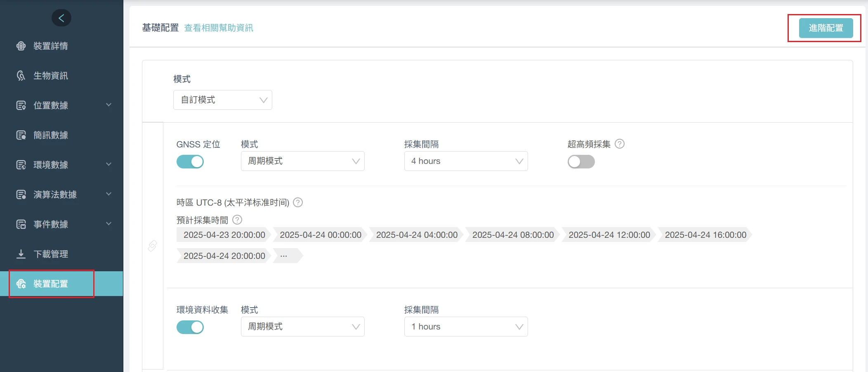The image size is (868, 372).
Task: Click the 2025-04-24 20:00:00 time tag
Action: point(224,256)
